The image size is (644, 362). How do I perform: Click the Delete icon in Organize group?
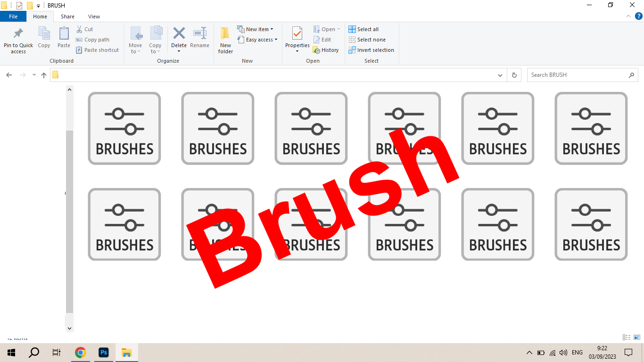(x=179, y=34)
